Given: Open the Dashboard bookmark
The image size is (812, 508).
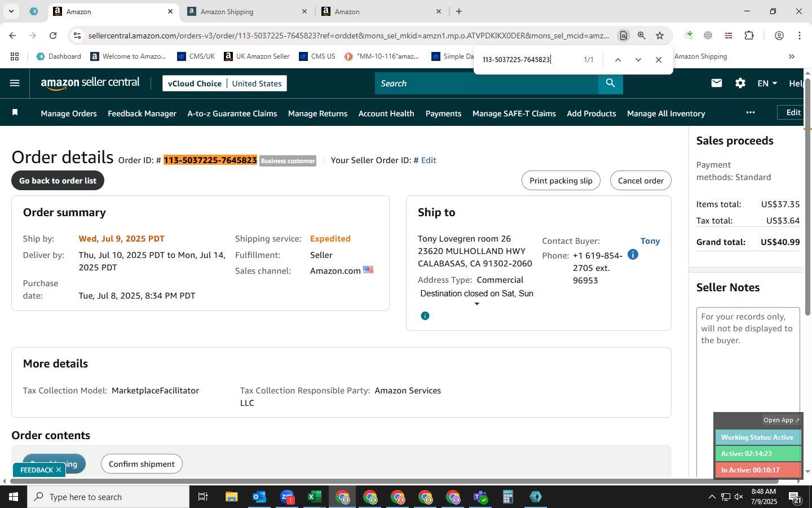Looking at the screenshot, I should click(x=59, y=56).
